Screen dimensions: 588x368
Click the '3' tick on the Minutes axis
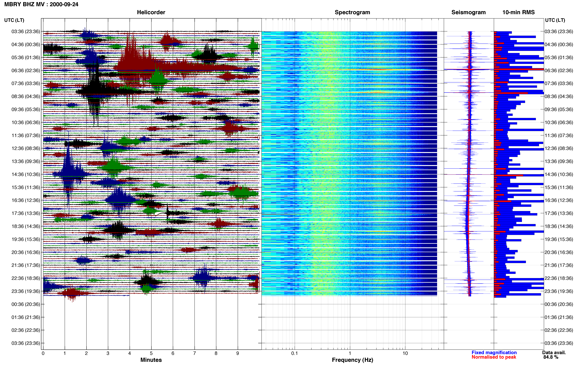click(x=108, y=353)
